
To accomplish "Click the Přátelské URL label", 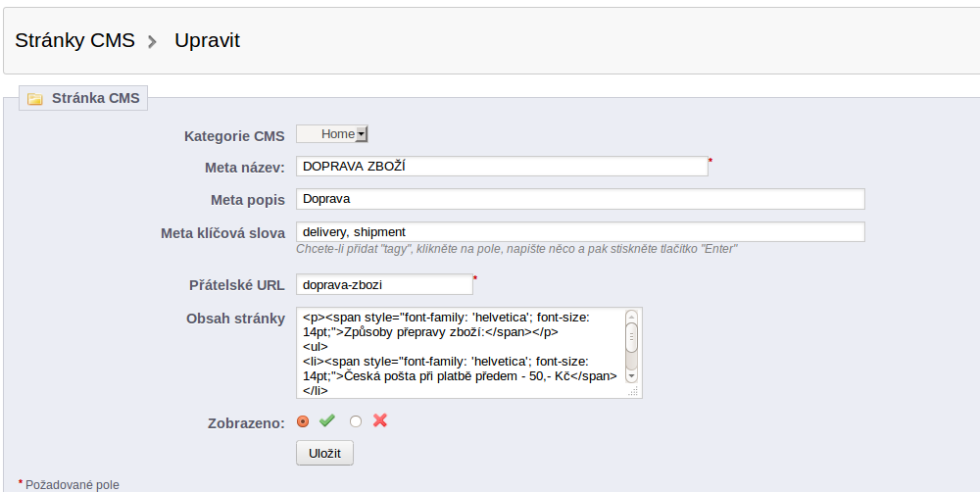I will point(237,285).
